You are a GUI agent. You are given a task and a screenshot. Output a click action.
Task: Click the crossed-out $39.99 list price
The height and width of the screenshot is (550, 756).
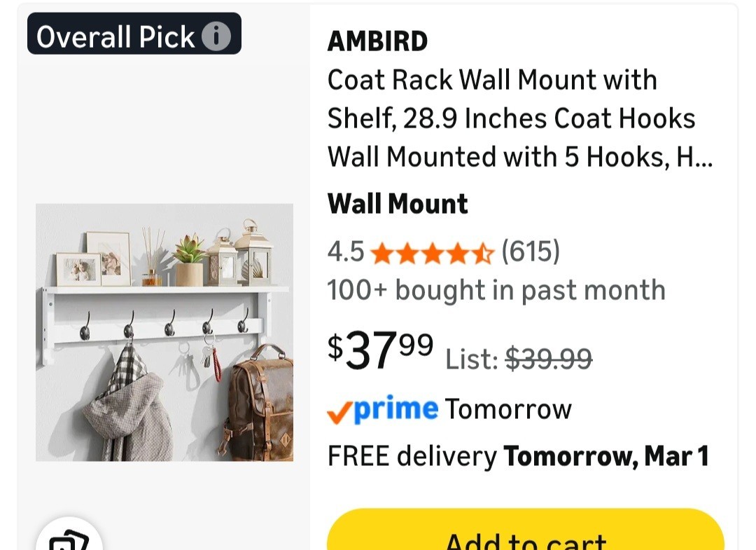(x=548, y=359)
